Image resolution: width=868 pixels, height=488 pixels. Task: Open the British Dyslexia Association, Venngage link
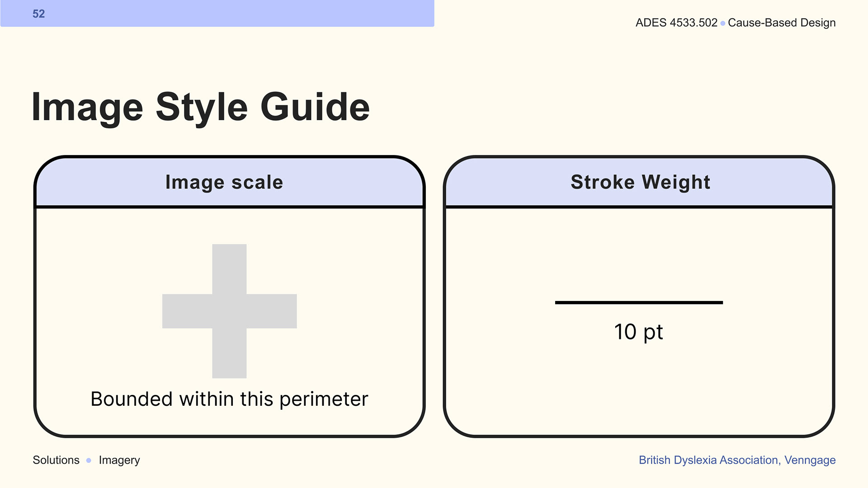click(737, 460)
